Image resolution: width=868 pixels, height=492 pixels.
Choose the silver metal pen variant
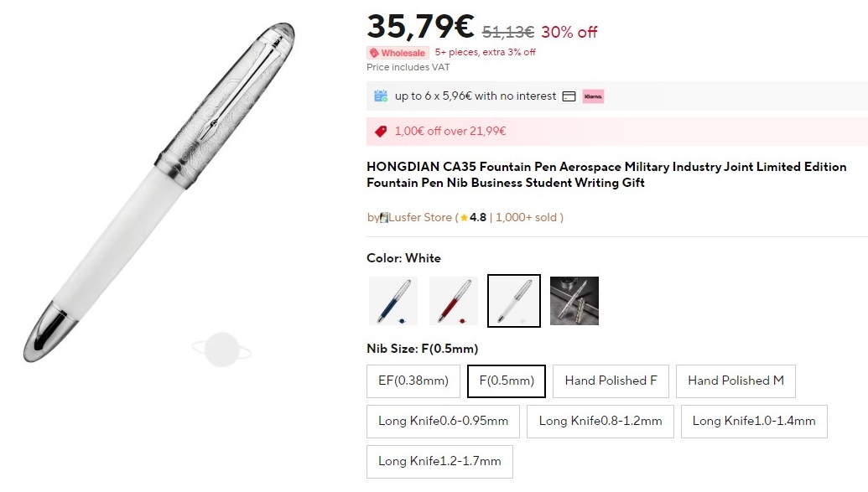(x=574, y=301)
